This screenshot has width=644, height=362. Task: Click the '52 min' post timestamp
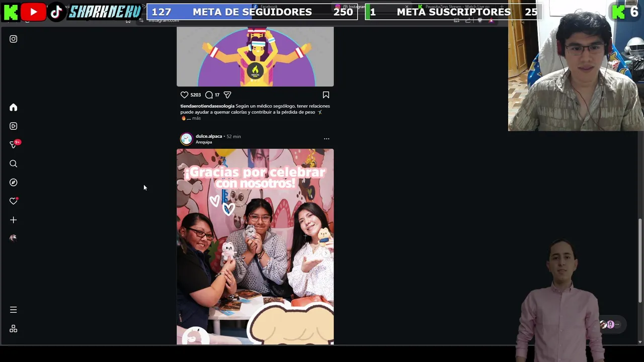[233, 137]
